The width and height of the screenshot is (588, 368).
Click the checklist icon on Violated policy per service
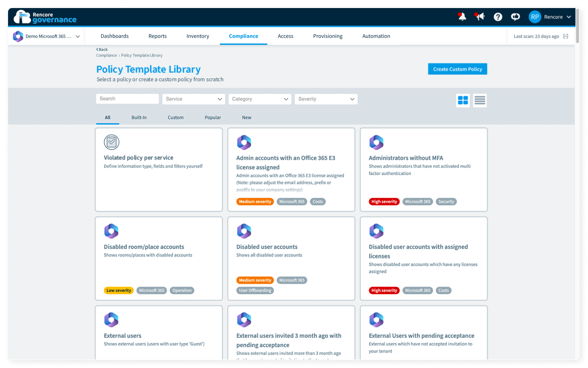[112, 142]
